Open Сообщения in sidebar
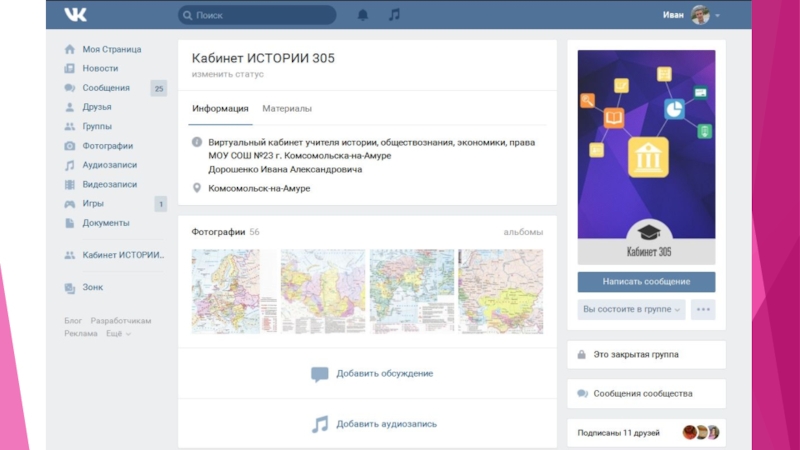800x450 pixels. click(106, 88)
